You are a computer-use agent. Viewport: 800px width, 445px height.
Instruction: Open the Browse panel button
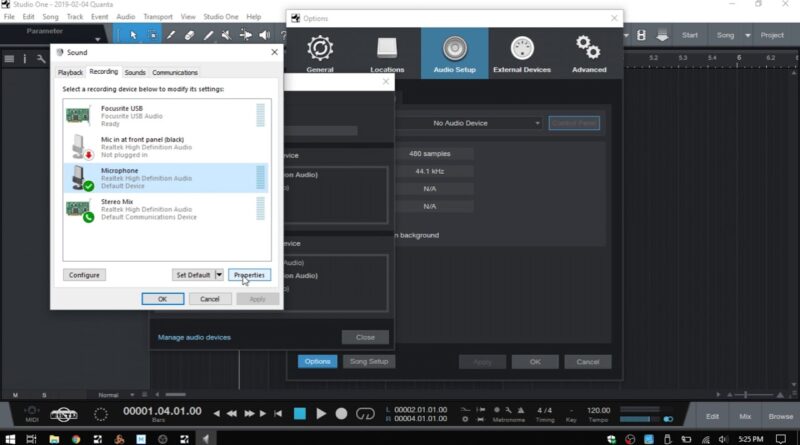point(781,416)
